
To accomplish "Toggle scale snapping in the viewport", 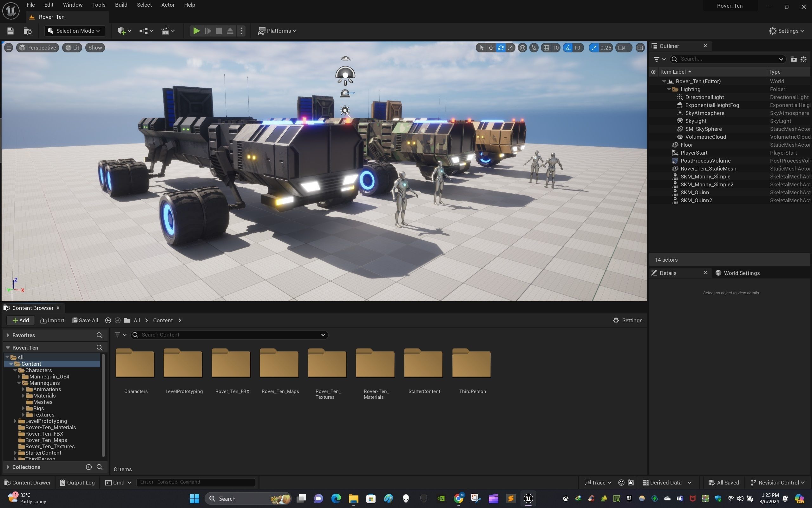I will [594, 48].
